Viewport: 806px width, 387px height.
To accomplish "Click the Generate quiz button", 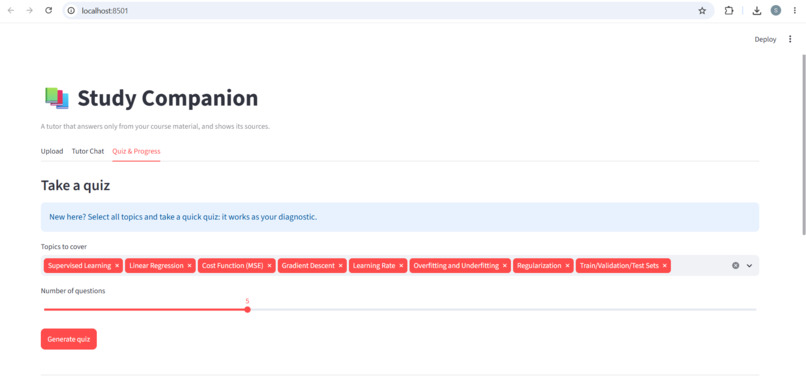I will 69,339.
